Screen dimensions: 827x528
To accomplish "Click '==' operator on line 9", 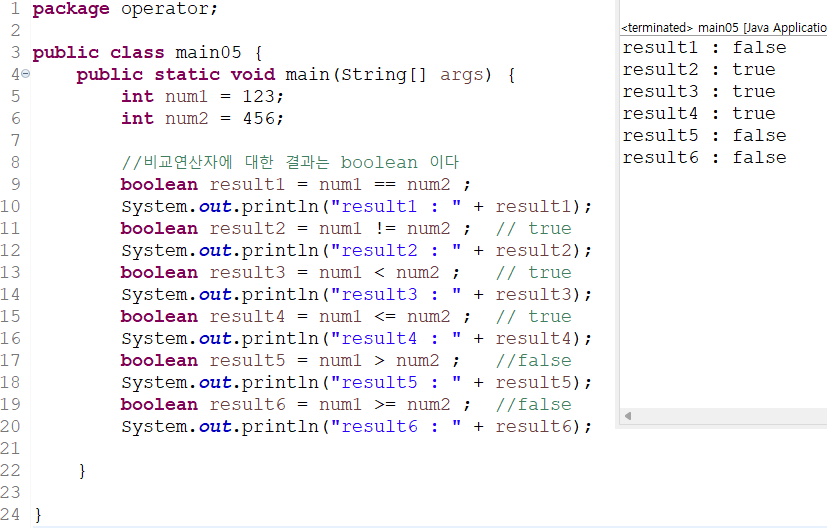I will (x=385, y=185).
